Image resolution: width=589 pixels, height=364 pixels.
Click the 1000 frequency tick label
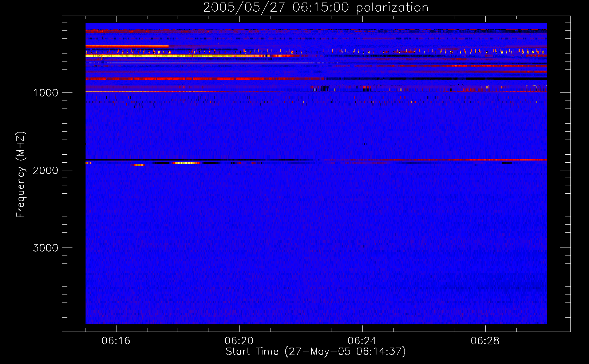tap(46, 93)
